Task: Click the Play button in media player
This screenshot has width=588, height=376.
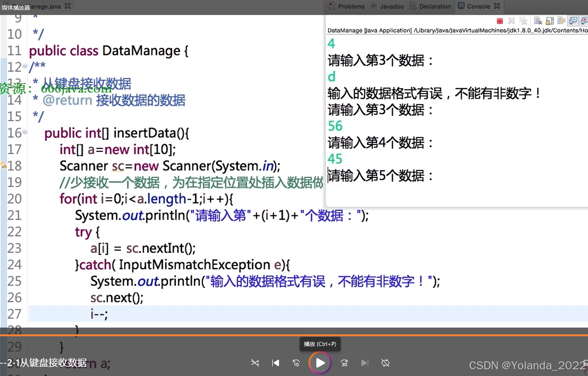Action: pyautogui.click(x=320, y=363)
